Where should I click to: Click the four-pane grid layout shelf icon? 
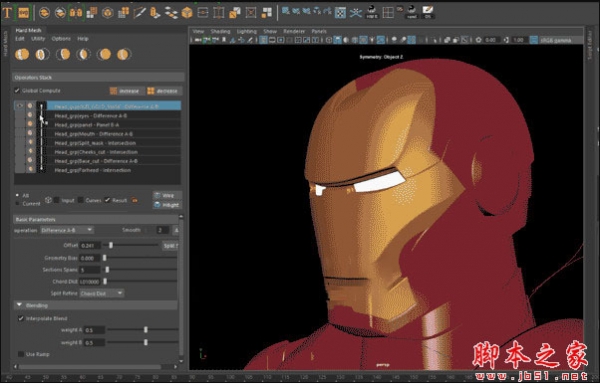(x=388, y=13)
